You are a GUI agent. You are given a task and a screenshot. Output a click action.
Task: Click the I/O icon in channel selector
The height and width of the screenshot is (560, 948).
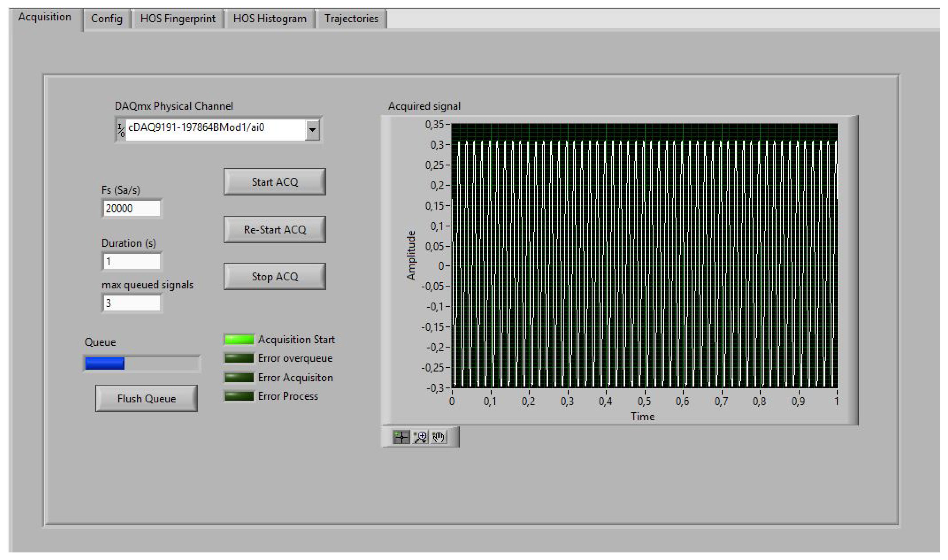[x=122, y=131]
